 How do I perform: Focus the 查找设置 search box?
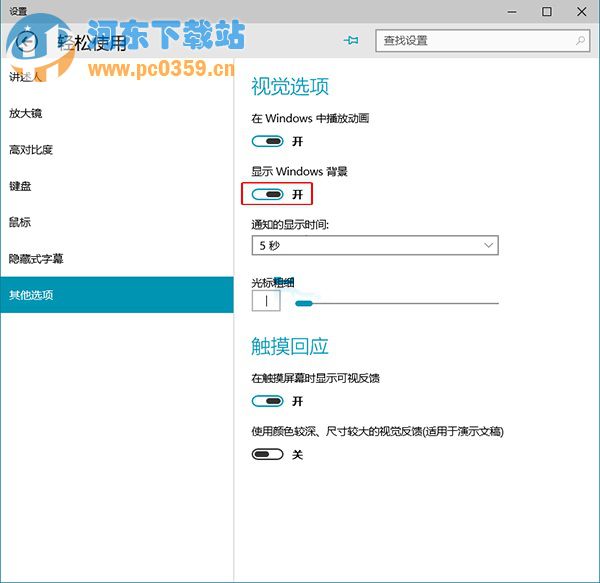(x=483, y=41)
